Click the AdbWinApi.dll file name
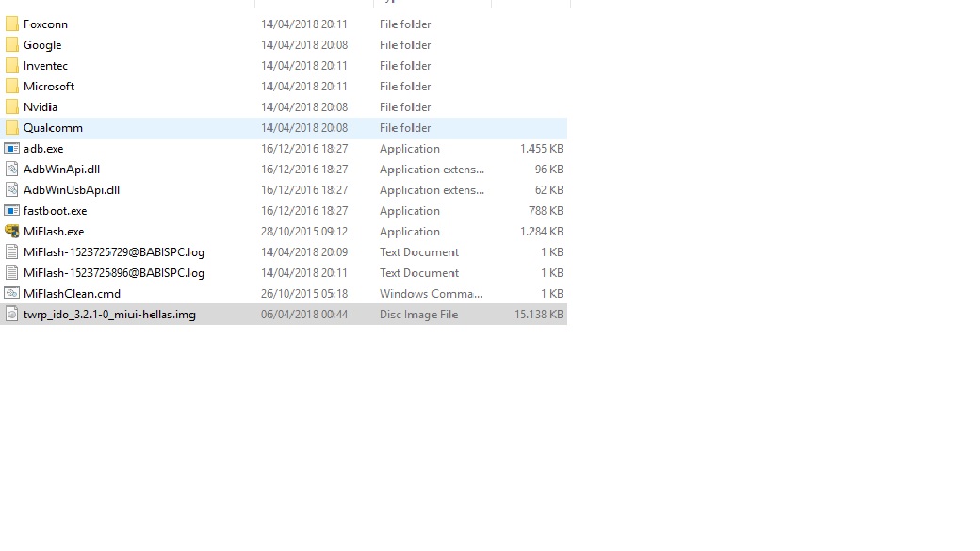 (61, 170)
